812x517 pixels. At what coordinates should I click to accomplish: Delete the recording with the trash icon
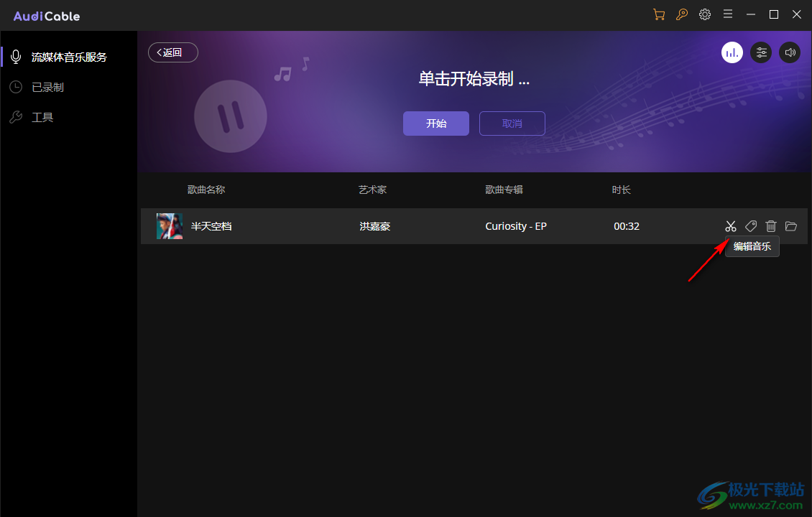point(770,225)
